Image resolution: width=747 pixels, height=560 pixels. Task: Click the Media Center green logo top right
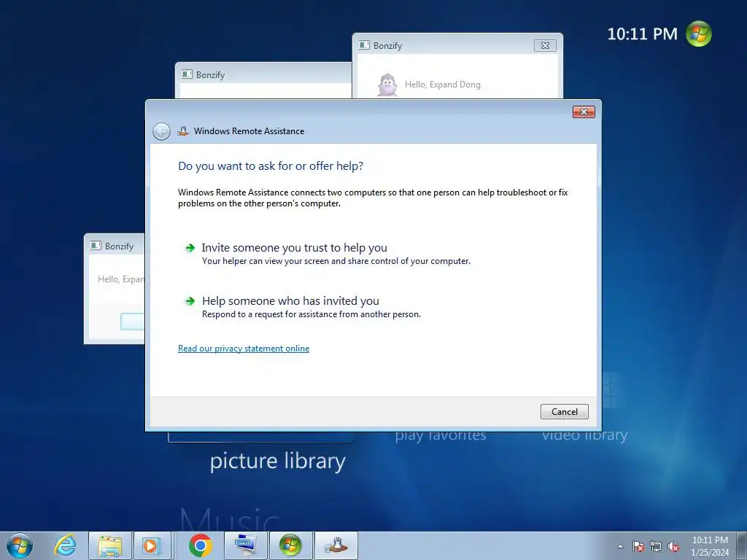coord(698,34)
